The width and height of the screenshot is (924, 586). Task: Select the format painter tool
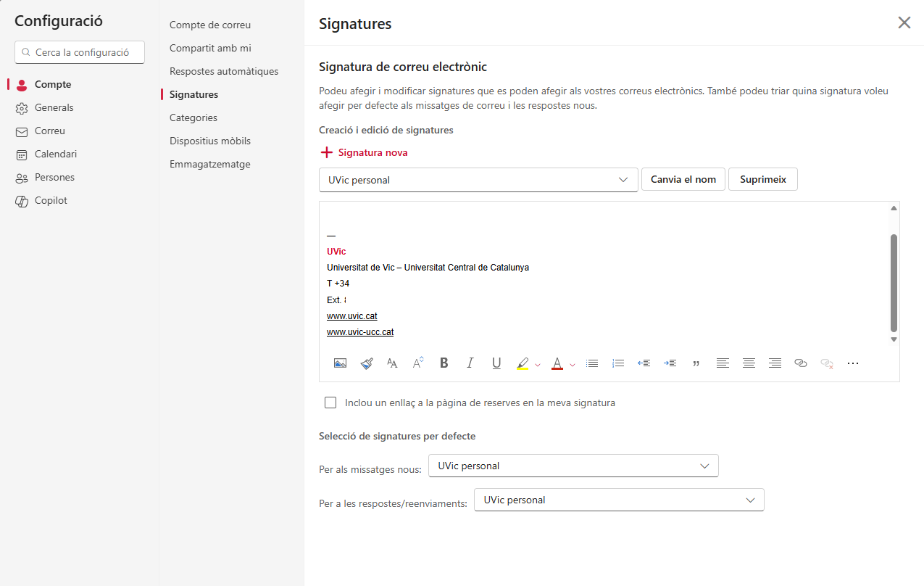(366, 363)
